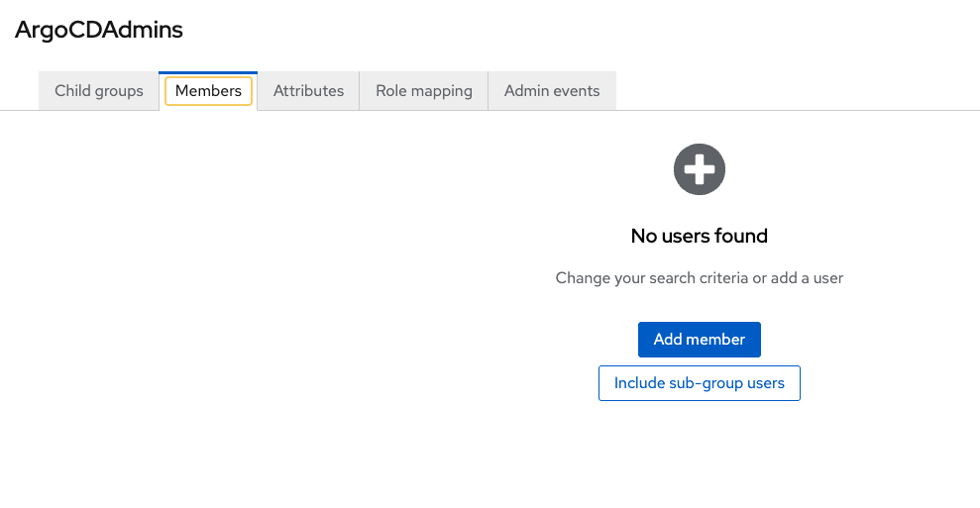Add a new member to ArgoCDAdmins
Screen dimensions: 980x508
point(700,340)
